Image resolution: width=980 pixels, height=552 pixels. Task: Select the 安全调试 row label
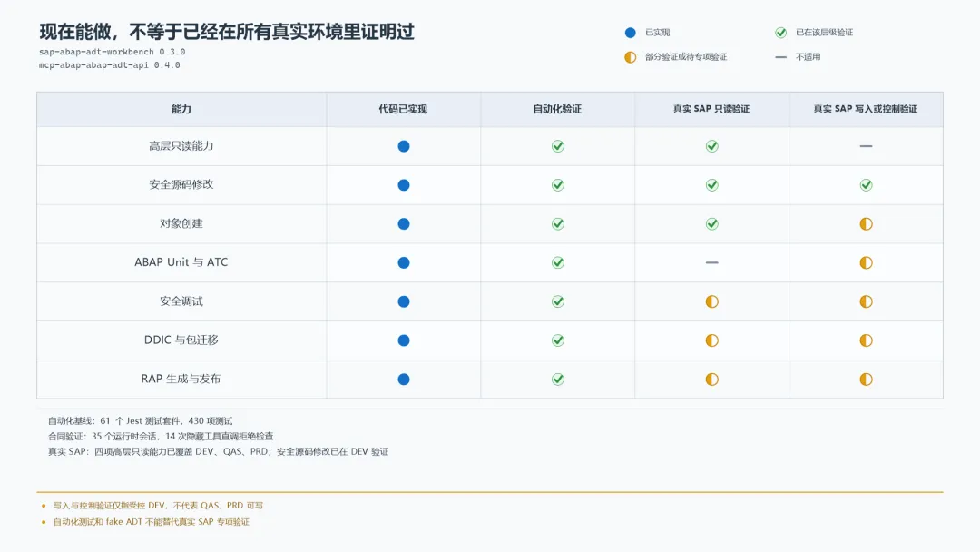pyautogui.click(x=181, y=301)
